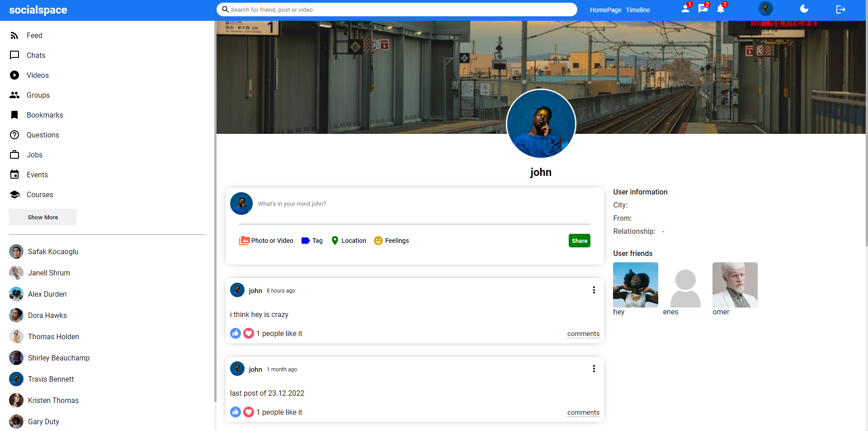Open the Jobs briefcase icon
The image size is (868, 431).
[14, 155]
